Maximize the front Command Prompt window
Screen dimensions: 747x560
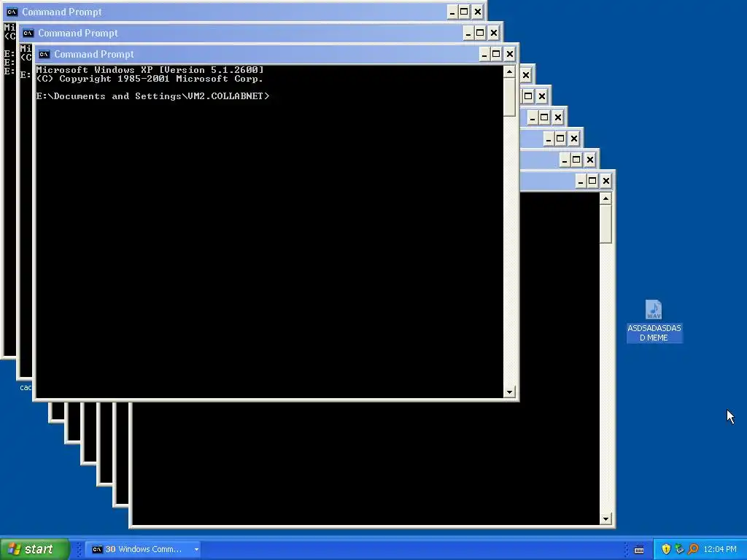point(496,54)
